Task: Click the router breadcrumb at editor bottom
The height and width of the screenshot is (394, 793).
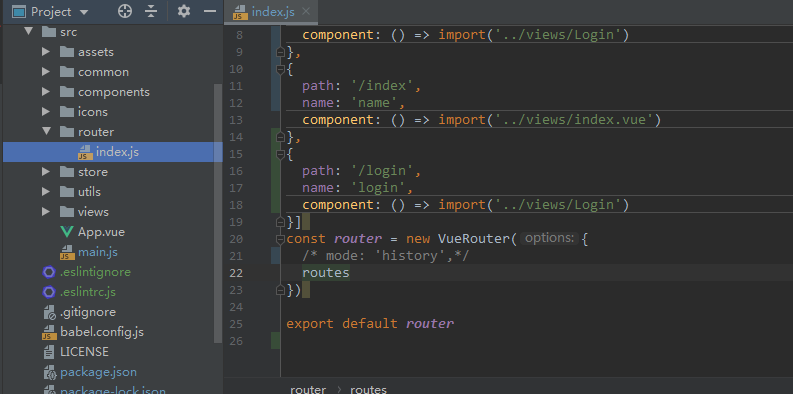Action: tap(308, 389)
